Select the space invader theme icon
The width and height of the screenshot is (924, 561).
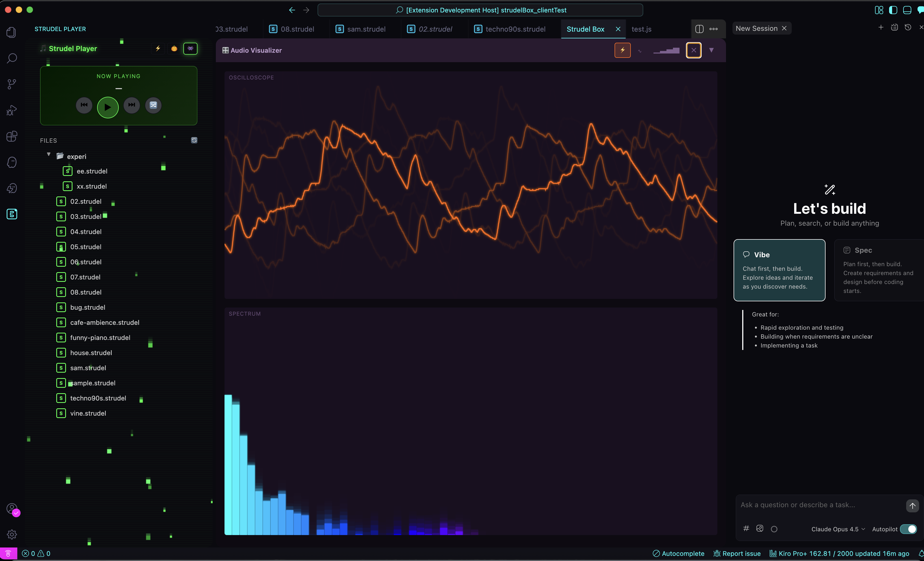[190, 49]
